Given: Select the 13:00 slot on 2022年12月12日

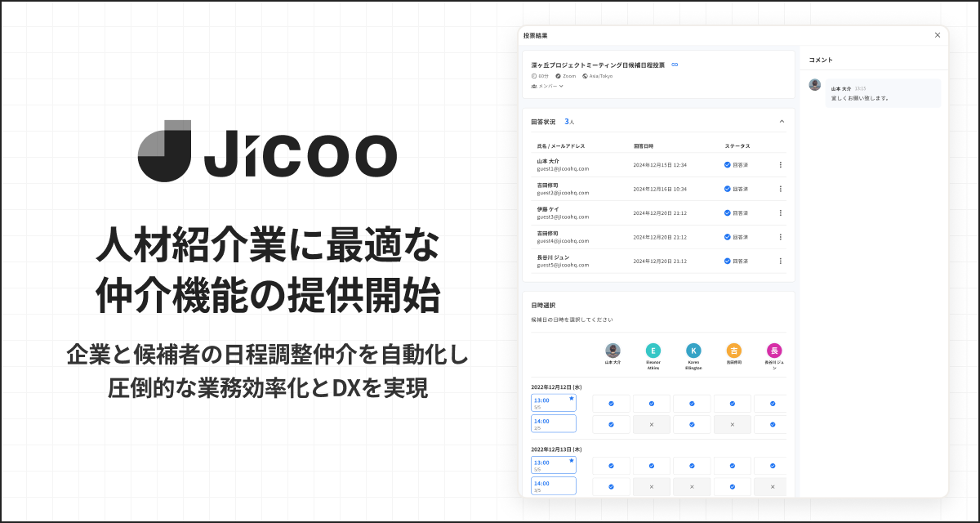Looking at the screenshot, I should 554,403.
